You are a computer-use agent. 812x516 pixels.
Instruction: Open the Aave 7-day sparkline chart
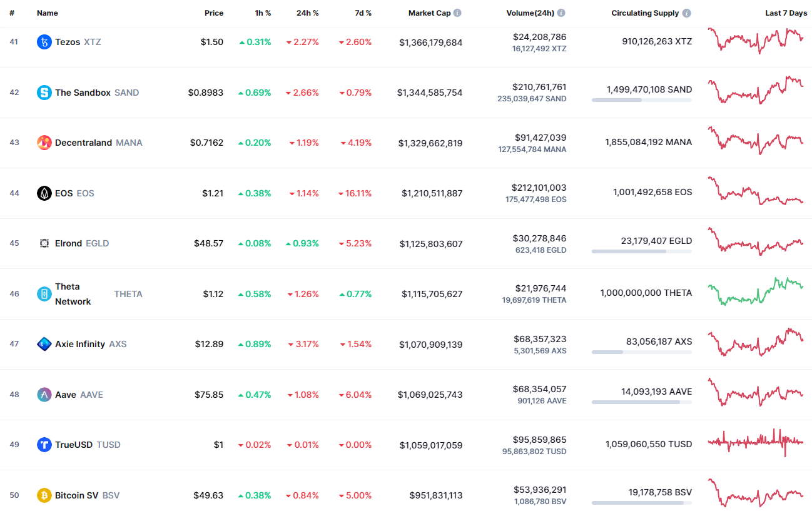(756, 392)
